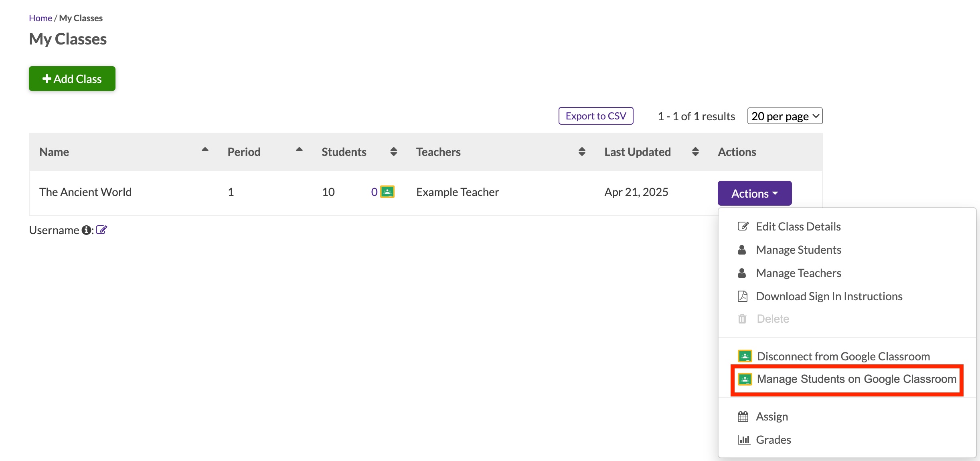Click the bar chart icon beside Grades
This screenshot has height=461, width=980.
pos(744,439)
